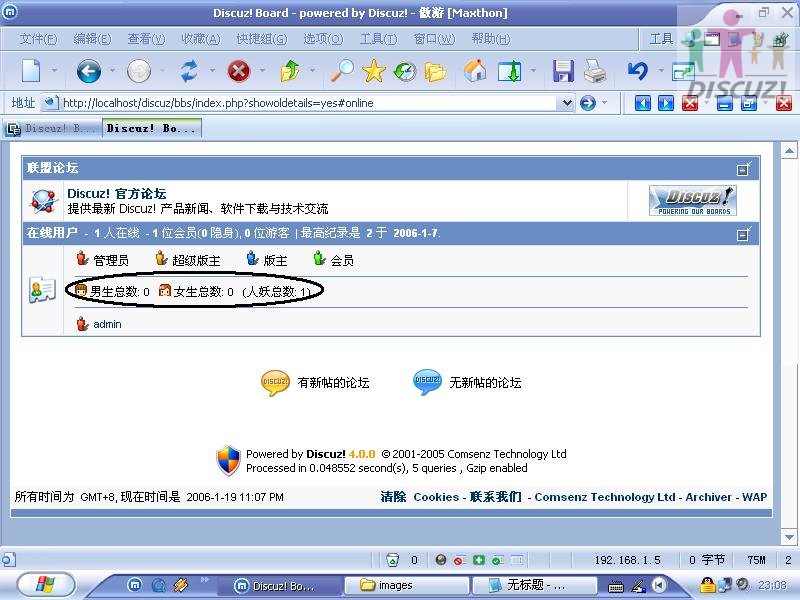
Task: Click the full-screen green arrow toolbar icon
Action: [509, 71]
